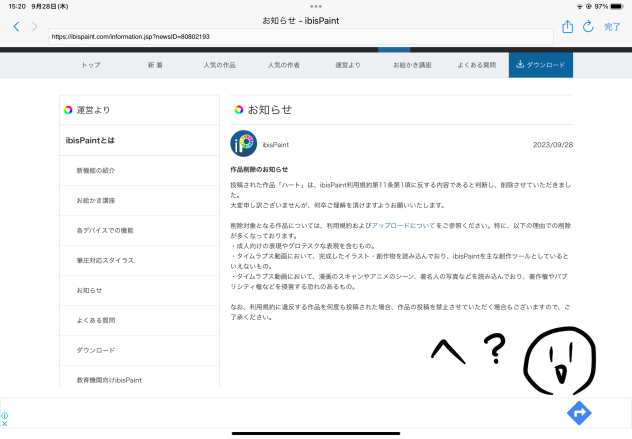Tap the Wi-Fi status icon

pyautogui.click(x=580, y=6)
